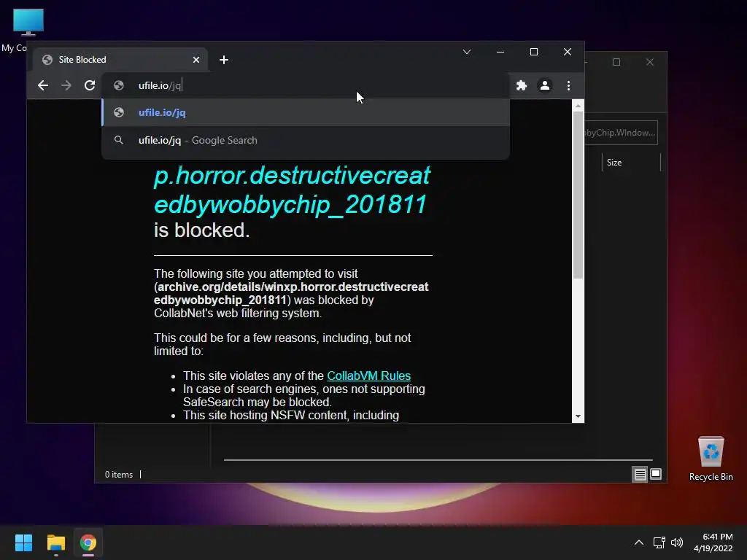Image resolution: width=747 pixels, height=560 pixels.
Task: Switch Explorer to large icons view
Action: pyautogui.click(x=656, y=474)
